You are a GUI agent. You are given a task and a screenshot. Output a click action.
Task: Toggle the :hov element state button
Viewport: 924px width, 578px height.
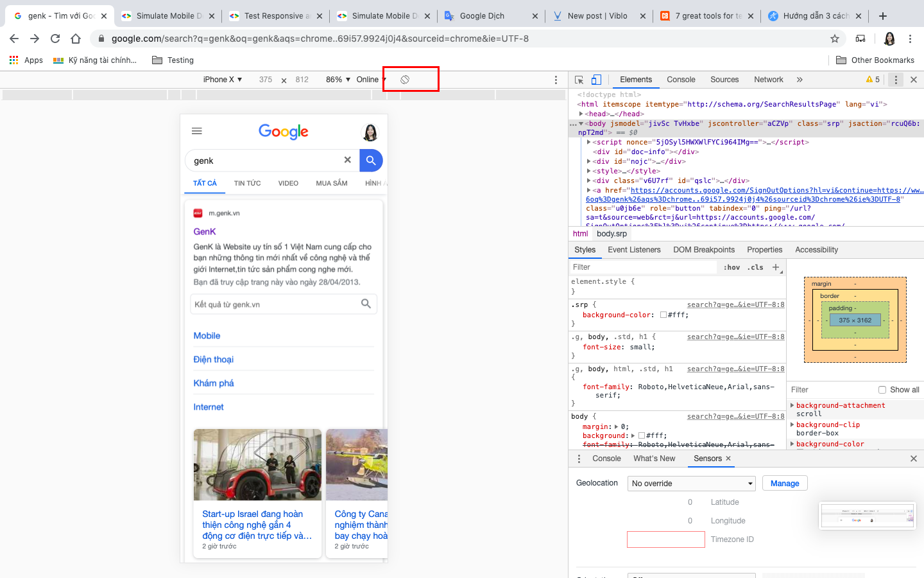point(732,267)
